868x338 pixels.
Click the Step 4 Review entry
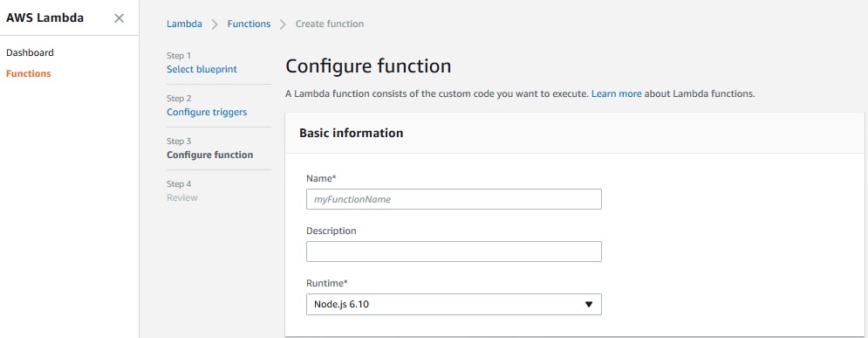point(182,197)
